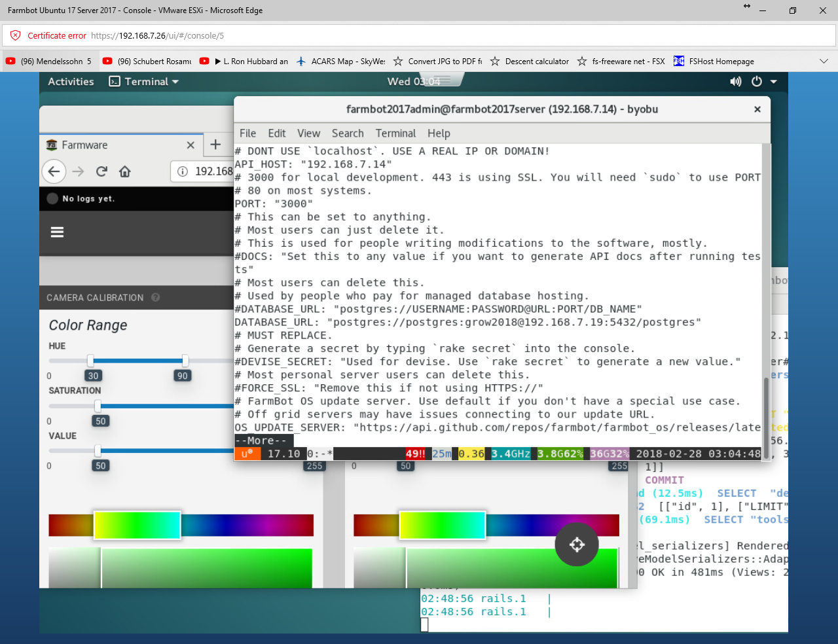Viewport: 838px width, 644px height.
Task: Open Convert JPG to PDF bookmark
Action: (x=437, y=61)
